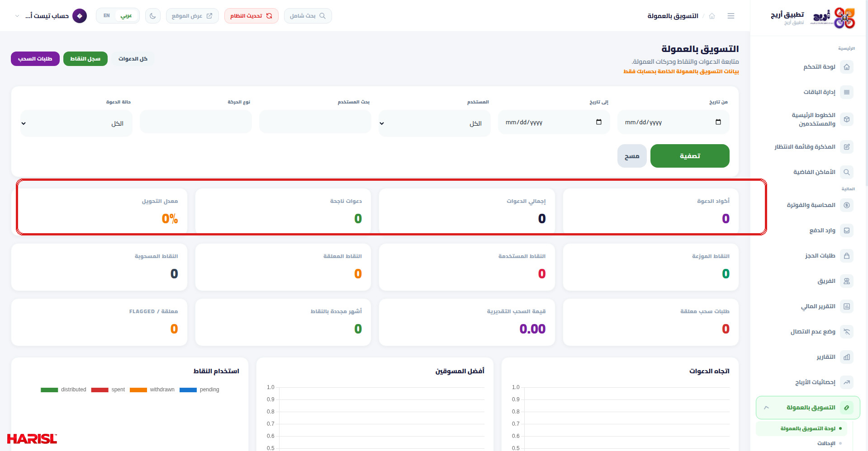Open الأماكن الفاضية search icon
868x451 pixels.
(847, 172)
